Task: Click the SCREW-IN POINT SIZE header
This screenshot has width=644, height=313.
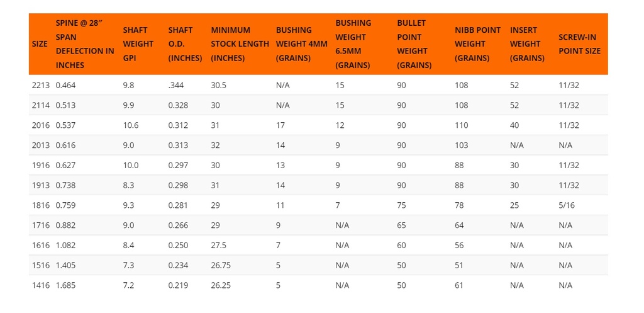Action: pos(579,44)
